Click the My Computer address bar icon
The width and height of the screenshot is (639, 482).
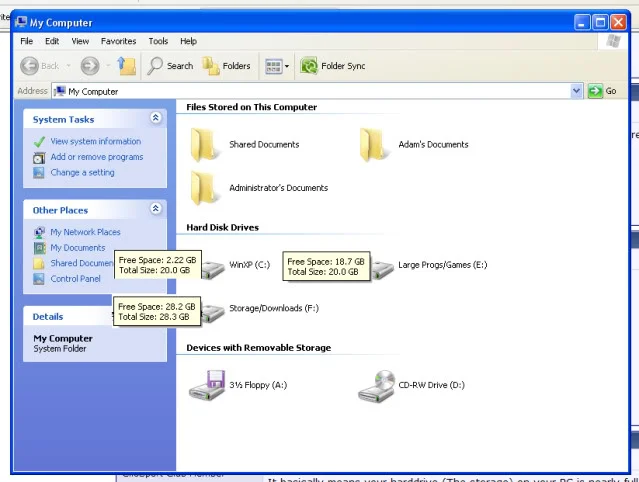point(59,91)
